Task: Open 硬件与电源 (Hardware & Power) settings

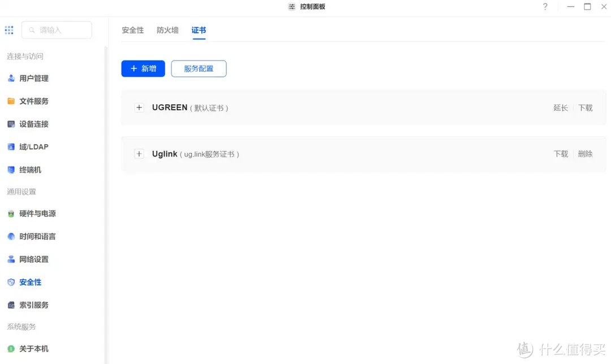Action: pos(36,214)
